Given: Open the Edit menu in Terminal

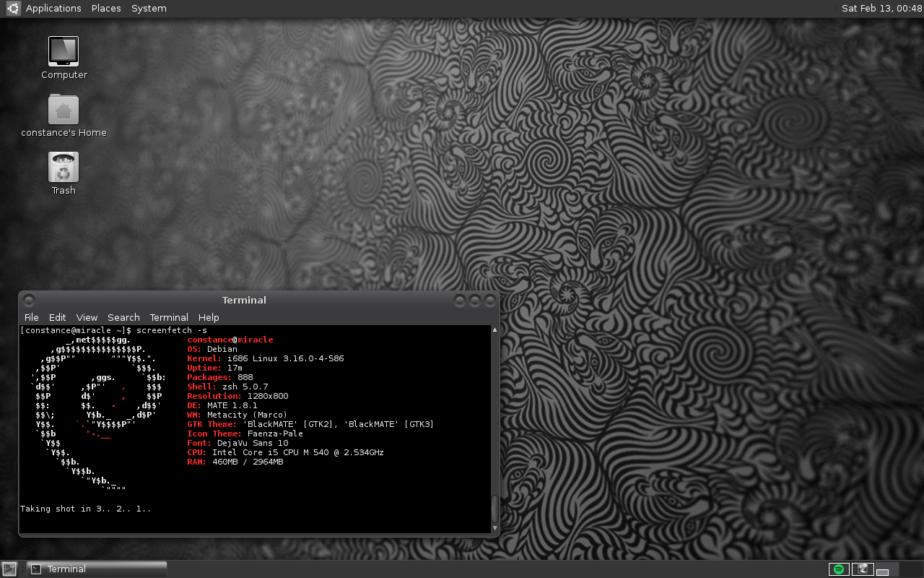Looking at the screenshot, I should pos(57,317).
